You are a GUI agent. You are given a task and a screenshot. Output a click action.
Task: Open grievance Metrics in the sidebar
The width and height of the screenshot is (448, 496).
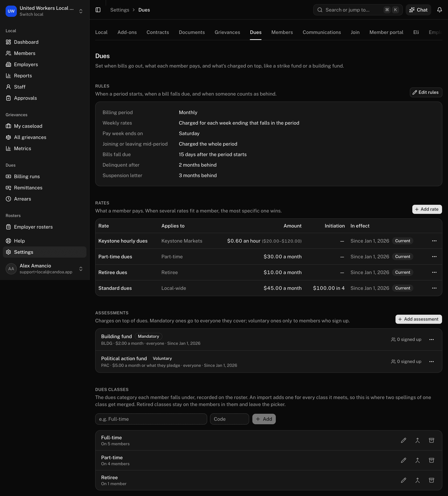point(44,148)
